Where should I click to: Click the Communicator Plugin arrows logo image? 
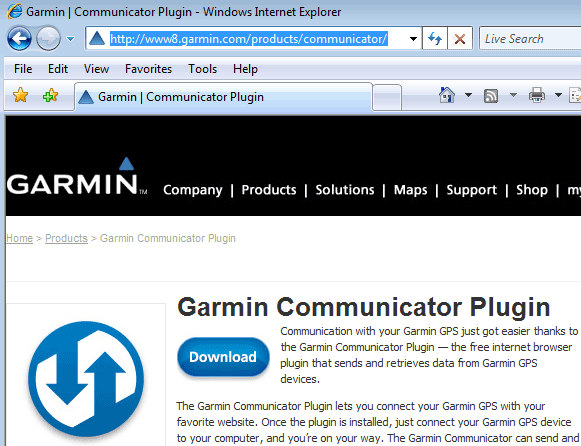[86, 379]
